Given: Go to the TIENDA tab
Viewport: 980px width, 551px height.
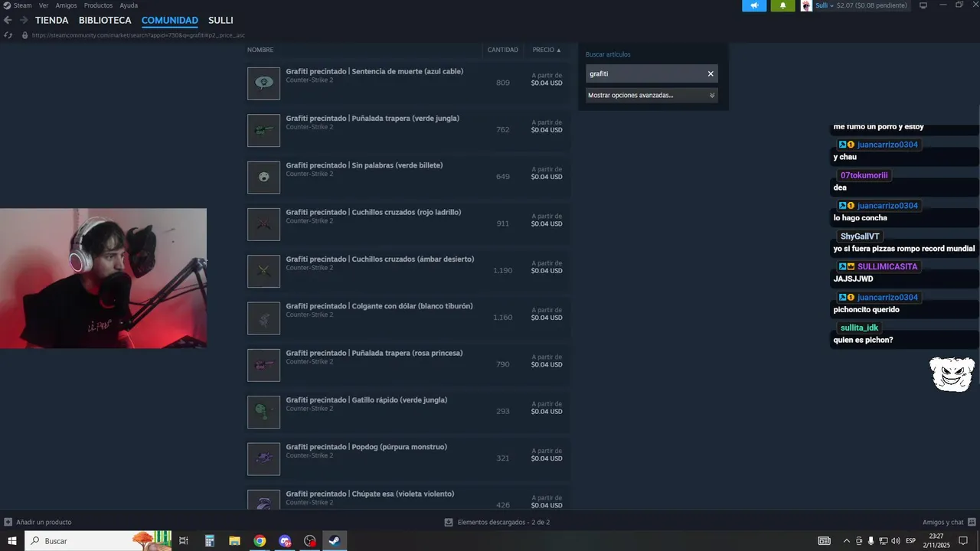Looking at the screenshot, I should pos(51,20).
